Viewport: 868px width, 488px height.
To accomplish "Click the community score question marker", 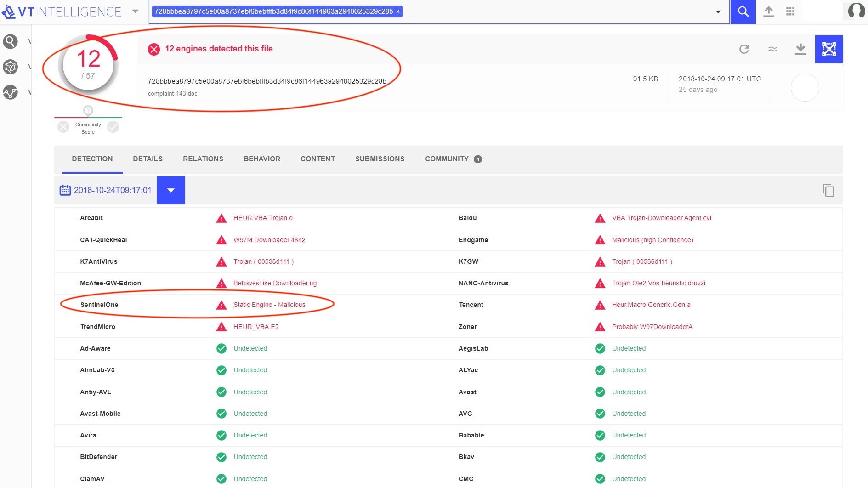I will point(88,111).
